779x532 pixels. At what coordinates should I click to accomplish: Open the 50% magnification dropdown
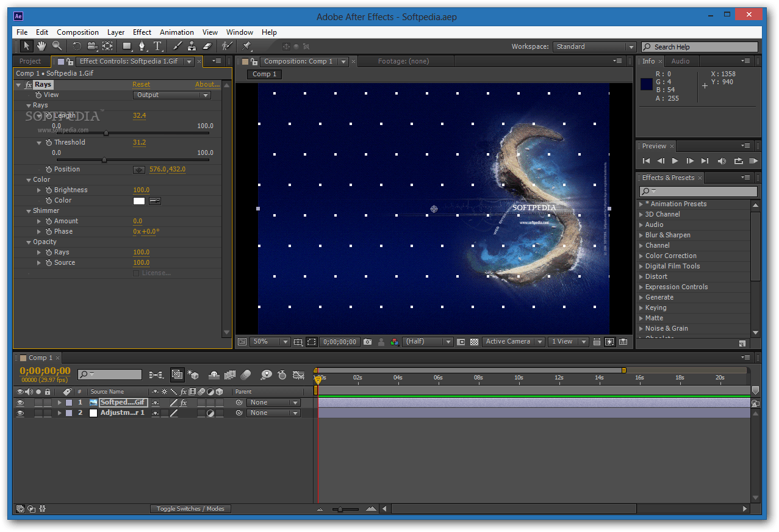click(270, 342)
